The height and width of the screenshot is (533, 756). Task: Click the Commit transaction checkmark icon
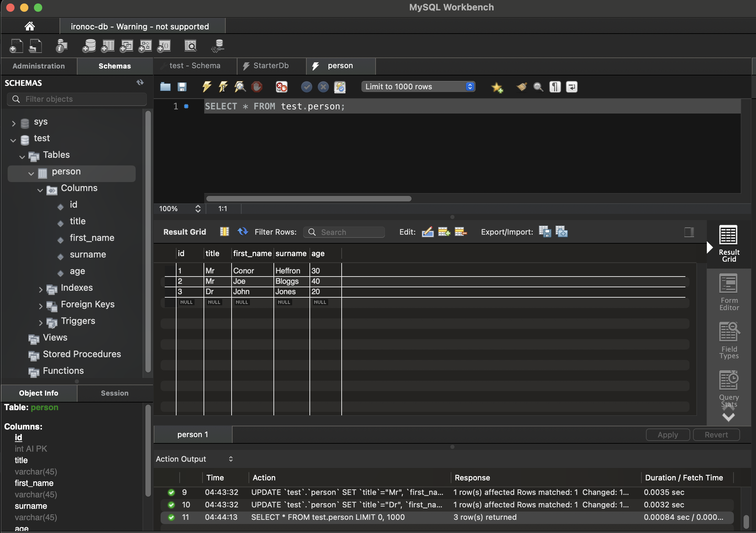tap(306, 87)
